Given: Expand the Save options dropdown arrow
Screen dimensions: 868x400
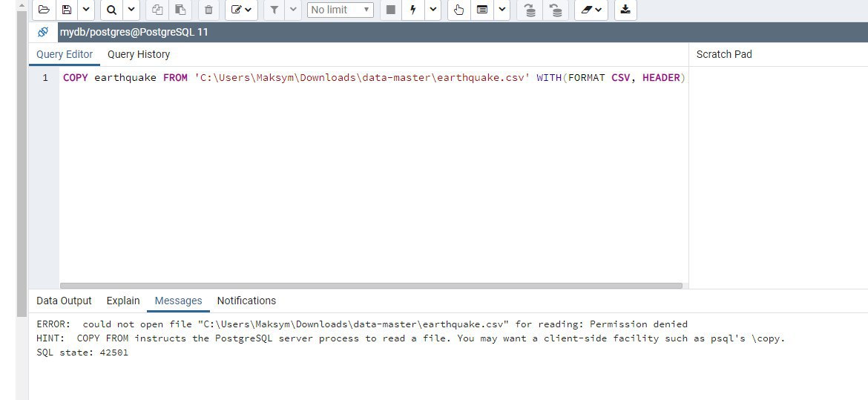Looking at the screenshot, I should tap(86, 10).
